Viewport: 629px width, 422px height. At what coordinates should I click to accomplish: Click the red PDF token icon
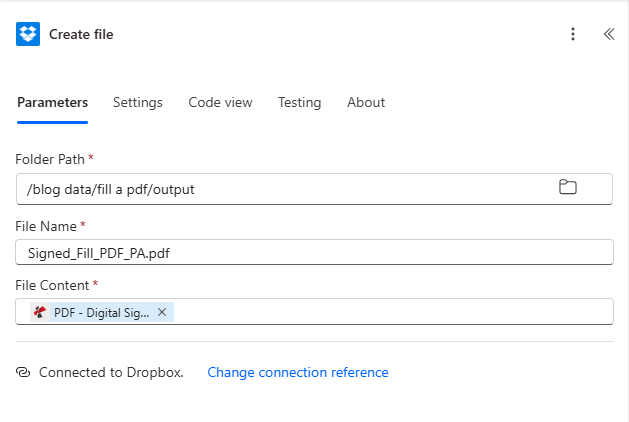click(40, 312)
